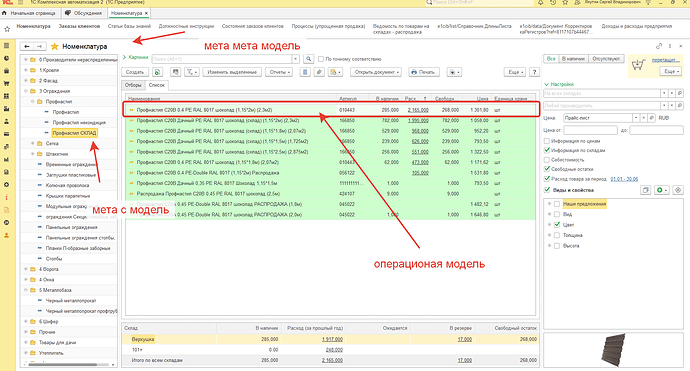Click the paperclip attachments icon
The height and width of the screenshot is (371, 690).
coord(319,72)
